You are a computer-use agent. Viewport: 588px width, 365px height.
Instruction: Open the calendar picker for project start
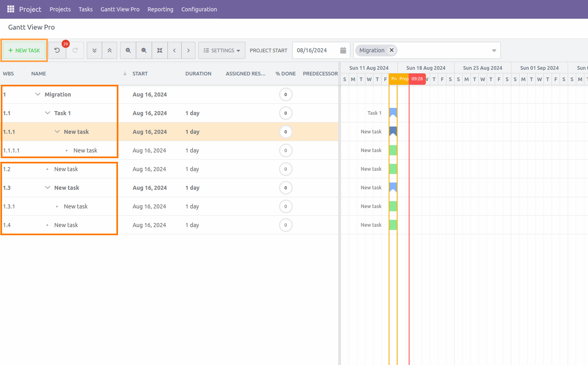343,50
